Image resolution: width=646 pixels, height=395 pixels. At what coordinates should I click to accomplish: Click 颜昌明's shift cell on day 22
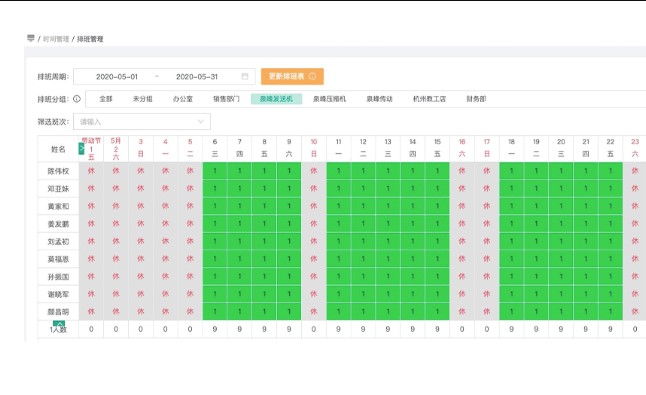610,312
